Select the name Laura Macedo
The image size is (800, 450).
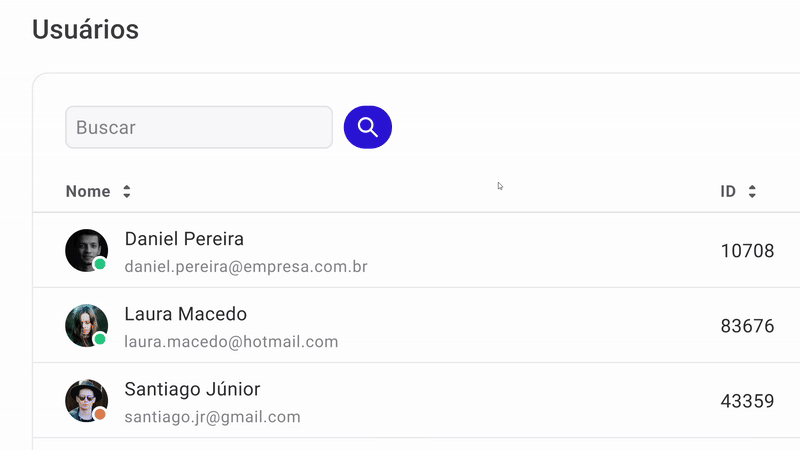[186, 314]
